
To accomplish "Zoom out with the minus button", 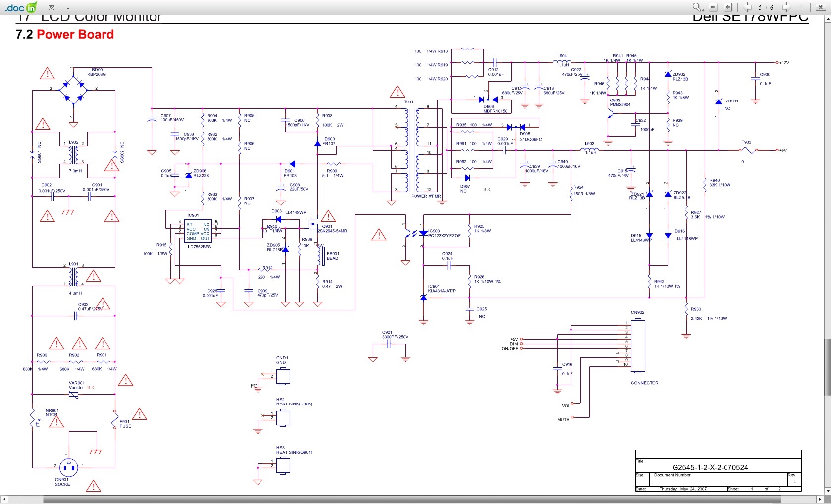I will (x=713, y=7).
